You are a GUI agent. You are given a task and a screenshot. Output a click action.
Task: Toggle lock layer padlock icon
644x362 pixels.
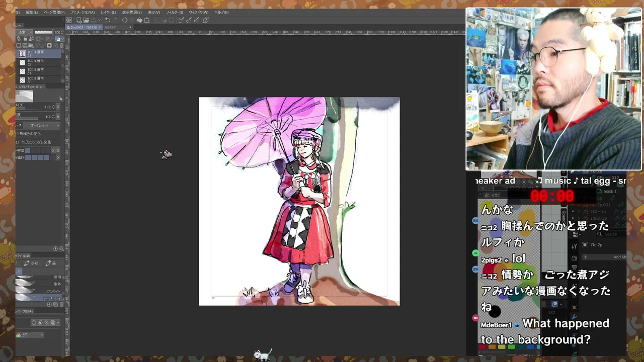coord(25,39)
